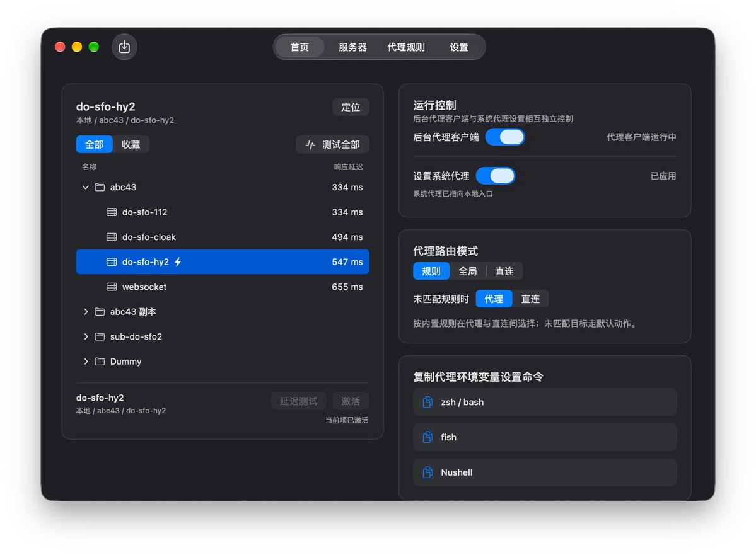Image resolution: width=756 pixels, height=555 pixels.
Task: Select the do-sfo-cloak server row
Action: [223, 237]
